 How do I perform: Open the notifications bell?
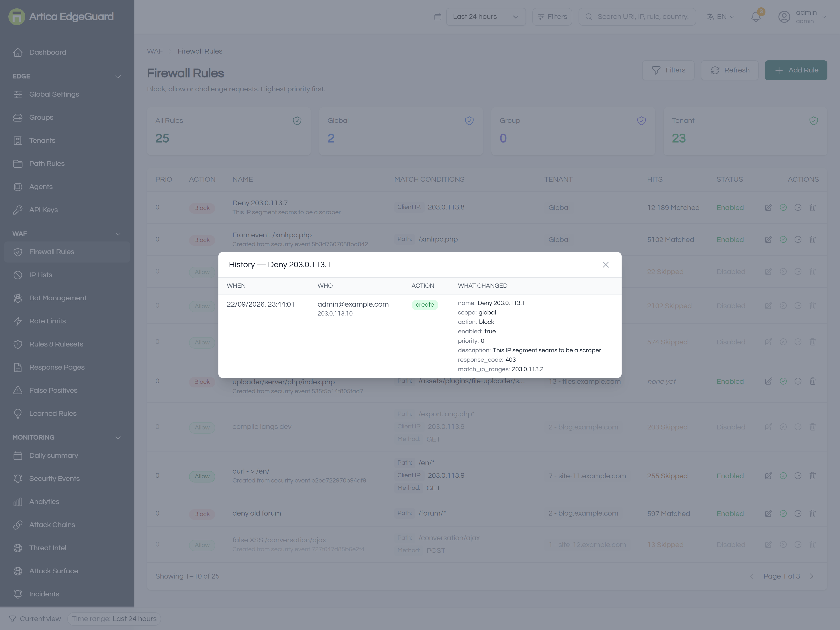tap(756, 17)
